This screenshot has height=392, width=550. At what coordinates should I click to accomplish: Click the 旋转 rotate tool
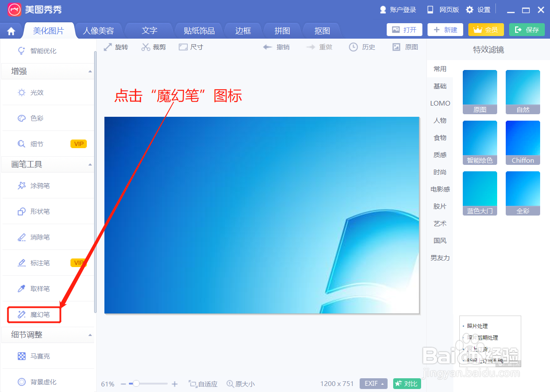point(116,47)
